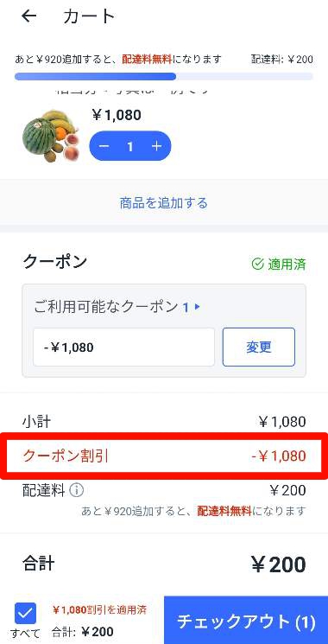Toggle the すべて select-all checkbox
328x644 pixels.
click(25, 613)
